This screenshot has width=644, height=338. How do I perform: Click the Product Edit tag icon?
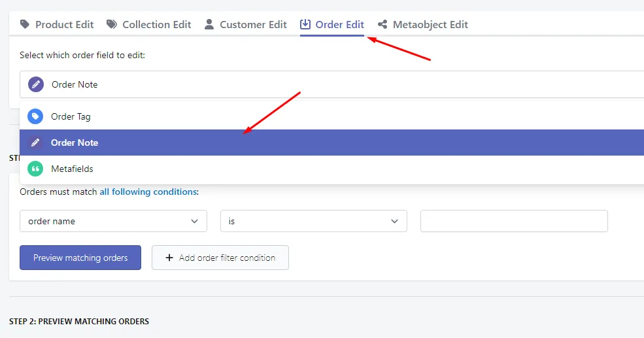[x=25, y=24]
